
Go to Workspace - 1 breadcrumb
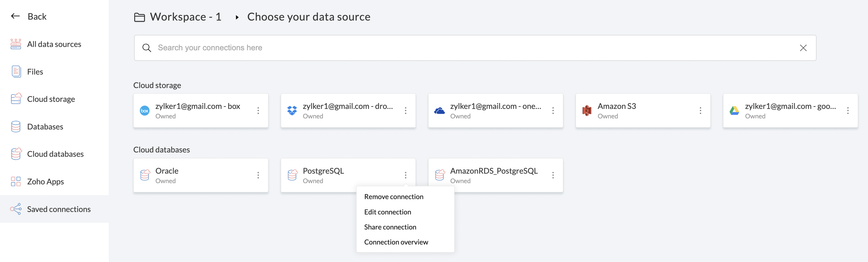[x=185, y=17]
